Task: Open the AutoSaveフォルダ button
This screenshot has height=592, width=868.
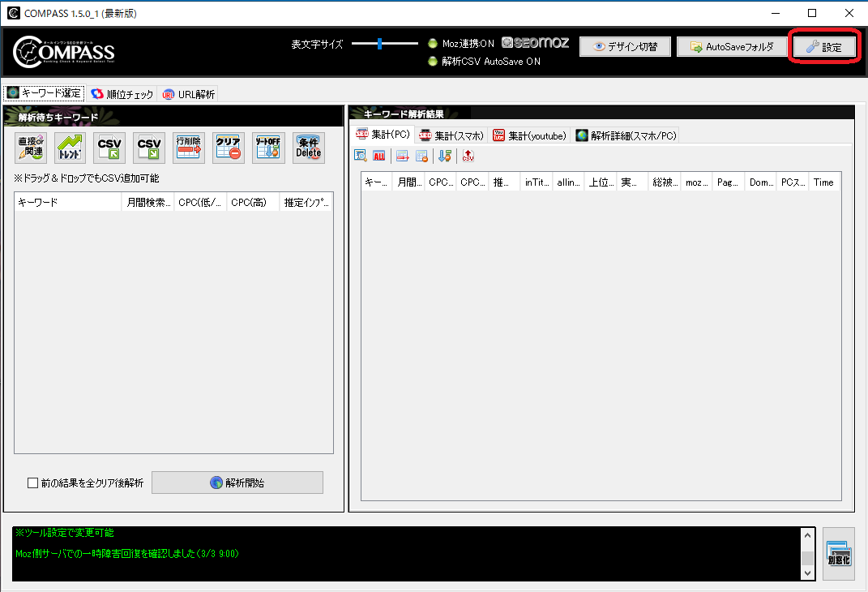Action: (731, 46)
